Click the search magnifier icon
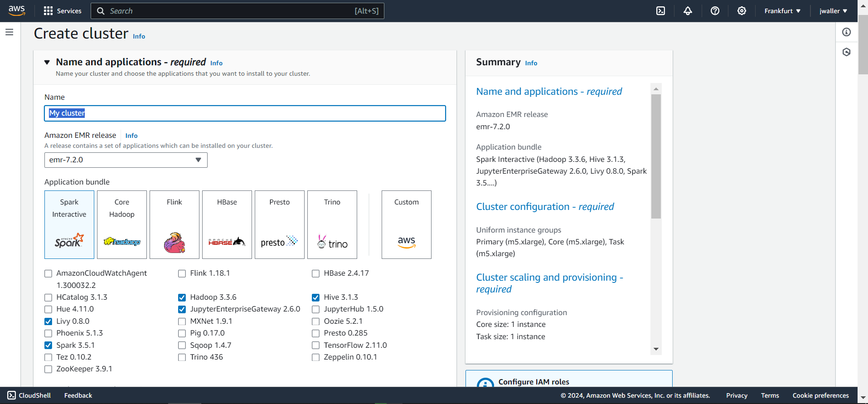The image size is (868, 404). point(101,11)
